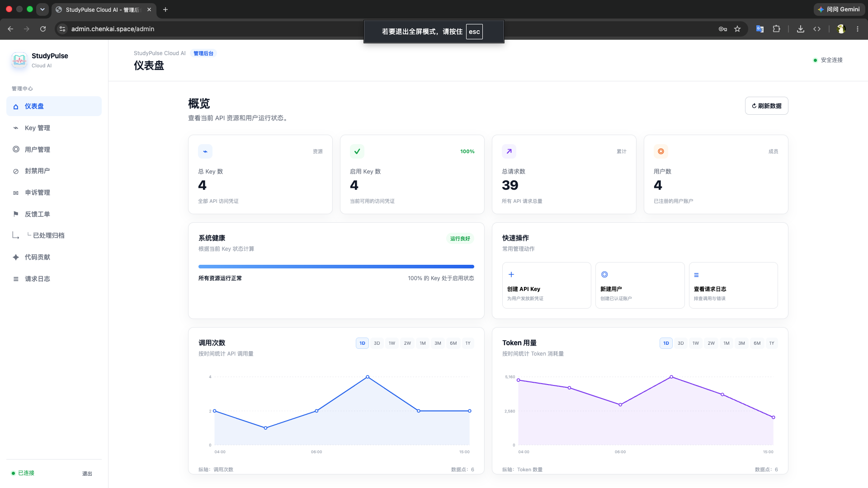Click the key icon beside Key 管理
The image size is (868, 488).
tap(16, 128)
